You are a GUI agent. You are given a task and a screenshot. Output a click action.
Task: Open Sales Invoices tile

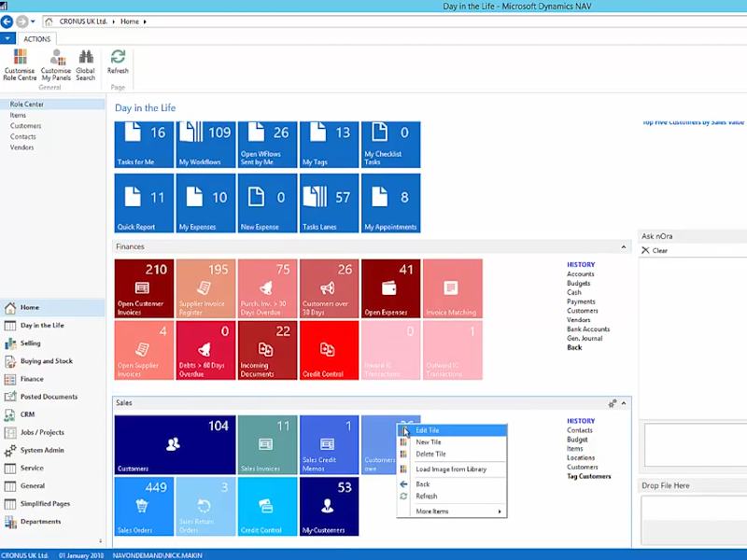point(268,445)
